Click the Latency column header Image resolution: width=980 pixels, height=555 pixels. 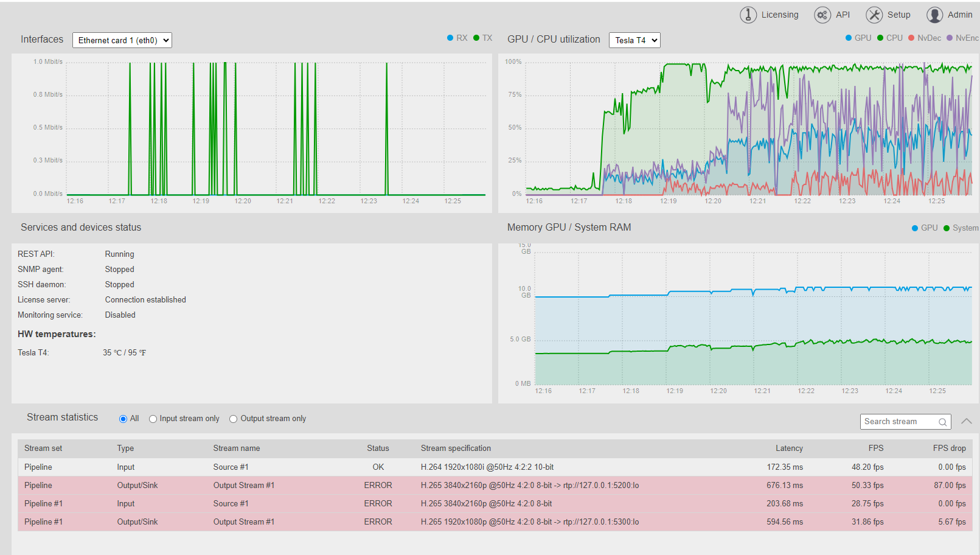(789, 448)
